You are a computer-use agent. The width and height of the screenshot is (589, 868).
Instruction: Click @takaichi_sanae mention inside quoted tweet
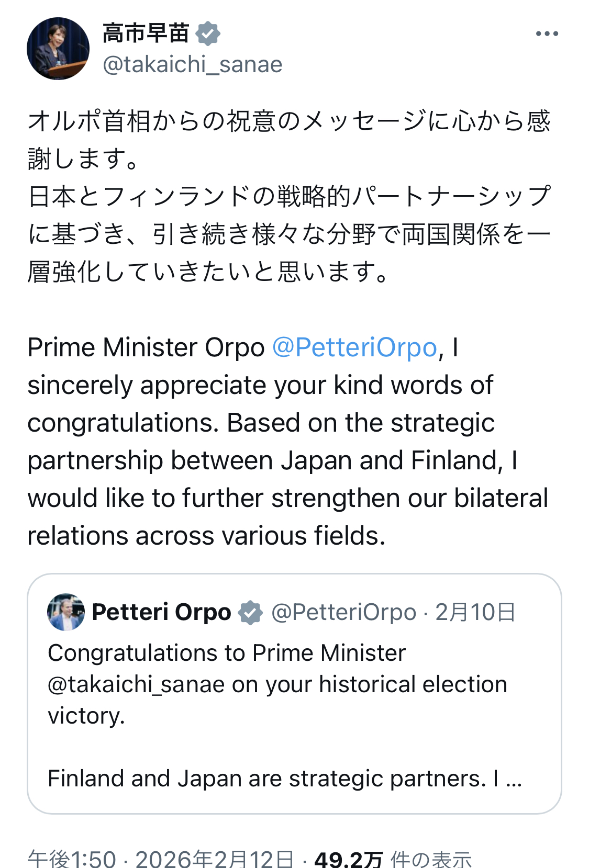pos(136,685)
